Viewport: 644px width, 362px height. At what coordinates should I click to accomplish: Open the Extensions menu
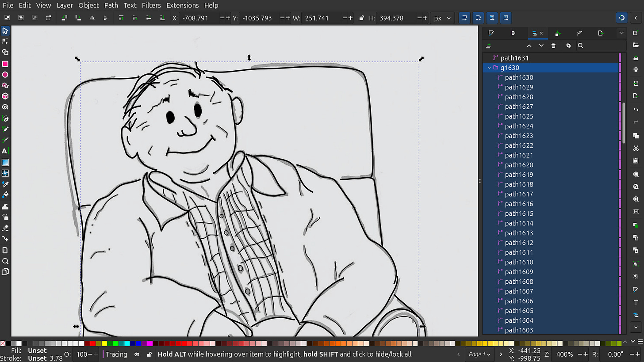(182, 5)
